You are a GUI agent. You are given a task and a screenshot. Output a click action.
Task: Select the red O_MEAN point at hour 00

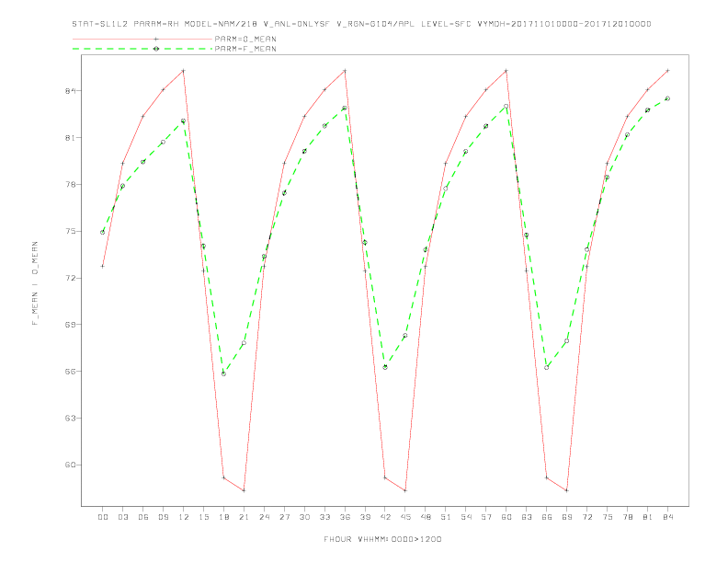click(x=103, y=266)
